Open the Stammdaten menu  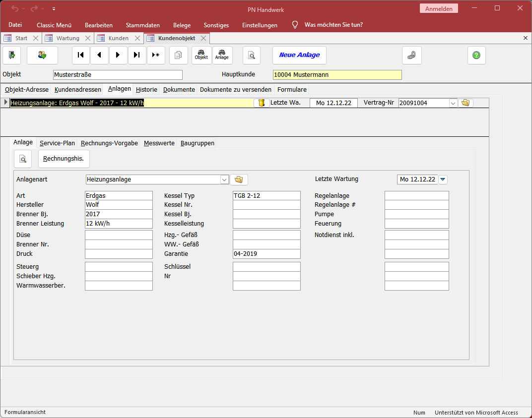(142, 25)
